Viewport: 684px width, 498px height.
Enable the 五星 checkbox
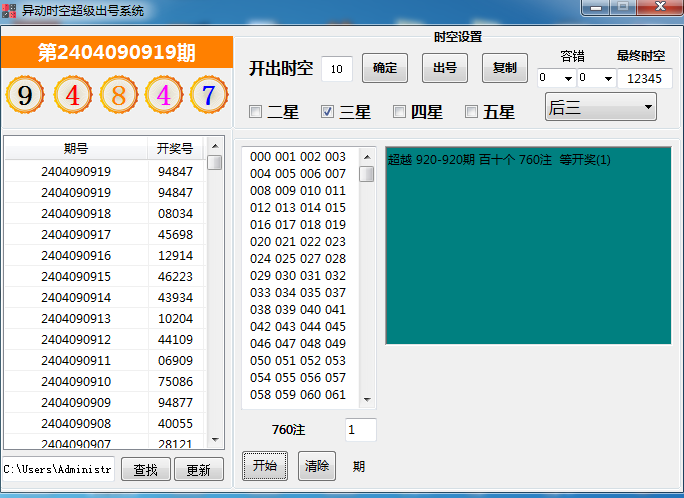click(x=471, y=112)
